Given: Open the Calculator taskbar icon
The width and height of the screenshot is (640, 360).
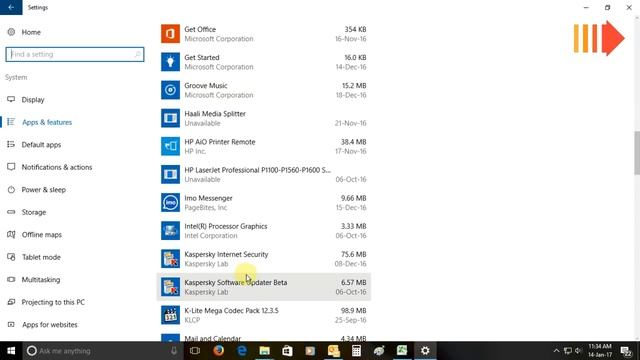Looking at the screenshot, I should point(356,351).
